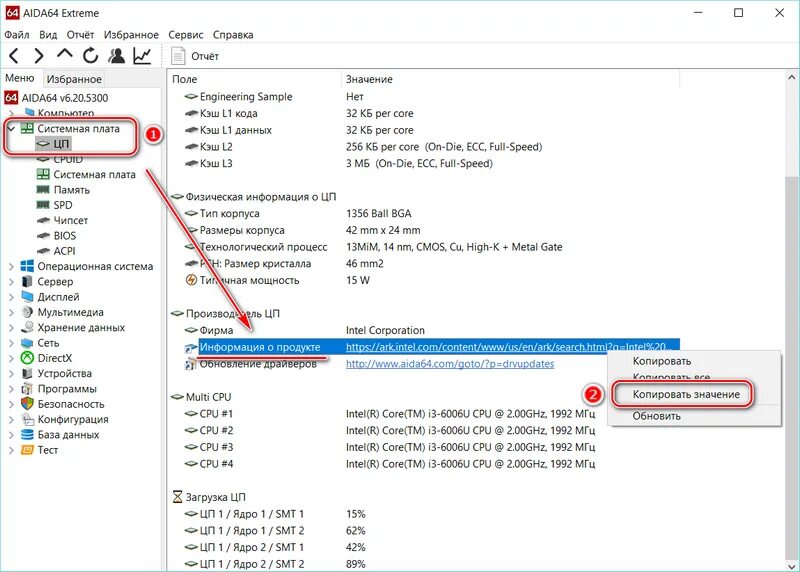The image size is (800, 572).
Task: Click the Сервер tower icon
Action: 27,281
